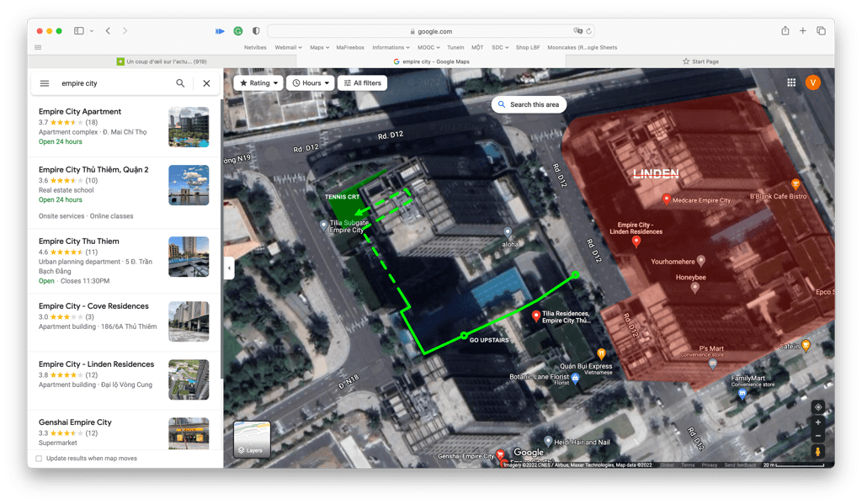Open Empire City Apartment result
The width and height of the screenshot is (862, 504).
coord(124,126)
